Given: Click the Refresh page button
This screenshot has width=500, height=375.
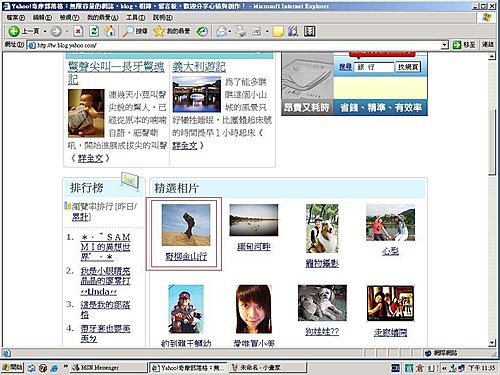Looking at the screenshot, I should 94,31.
